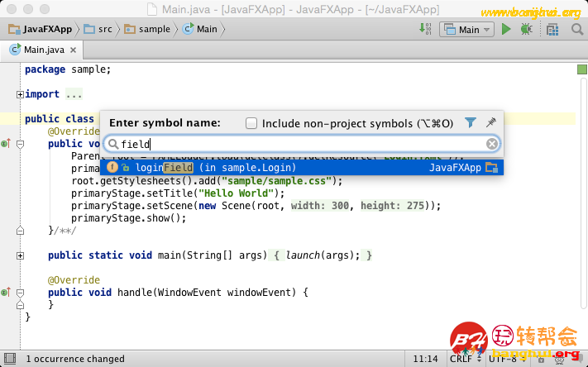Select src in the navigation bar
Screen dimensions: 588x367
tap(98, 29)
